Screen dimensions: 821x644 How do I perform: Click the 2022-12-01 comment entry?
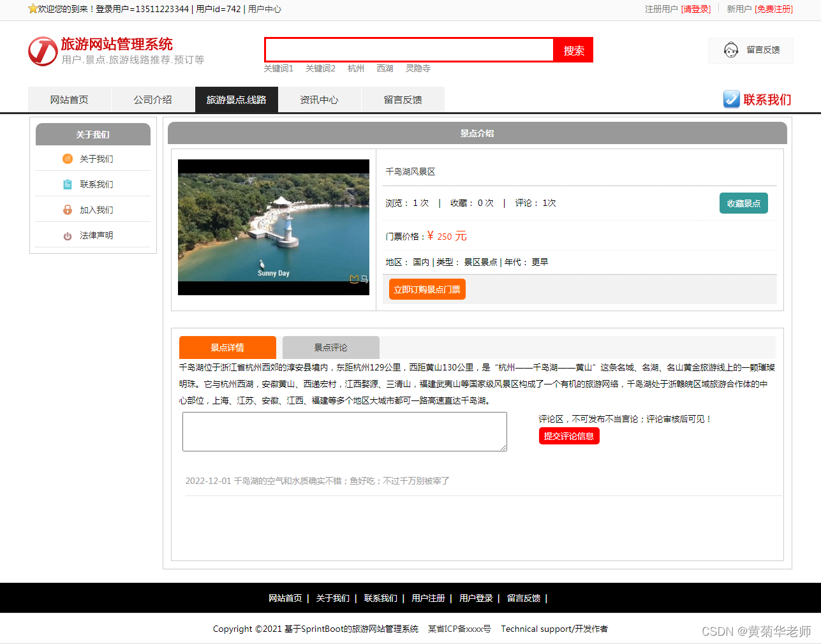coord(318,481)
